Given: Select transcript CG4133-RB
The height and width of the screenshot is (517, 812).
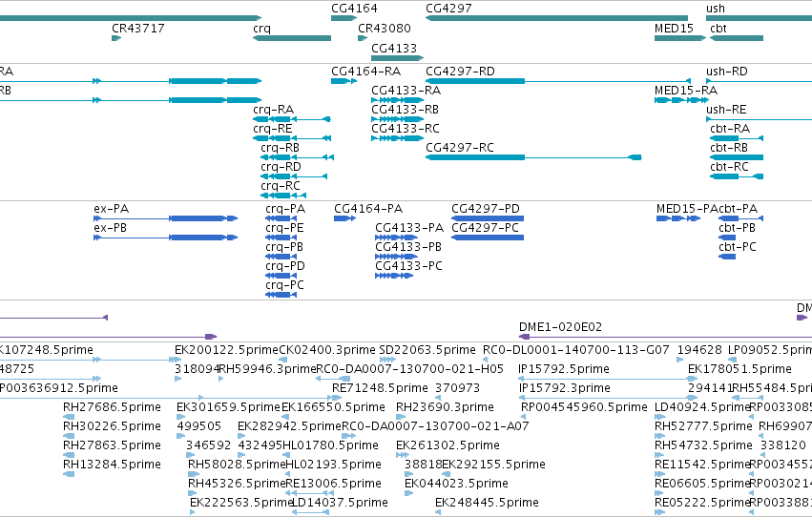Looking at the screenshot, I should pos(405,109).
